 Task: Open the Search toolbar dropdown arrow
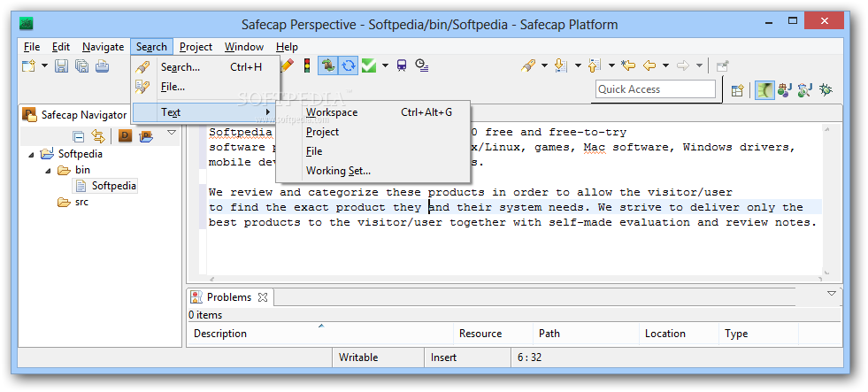[x=544, y=65]
